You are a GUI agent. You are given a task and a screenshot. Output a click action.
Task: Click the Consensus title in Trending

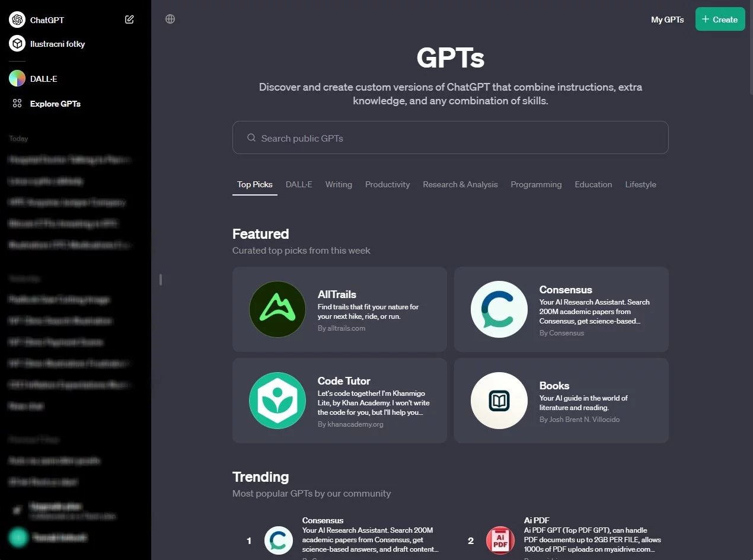click(323, 520)
